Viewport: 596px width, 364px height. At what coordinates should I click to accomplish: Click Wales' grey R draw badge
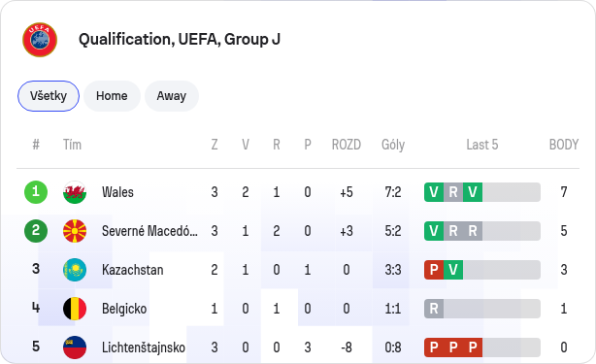coord(453,192)
